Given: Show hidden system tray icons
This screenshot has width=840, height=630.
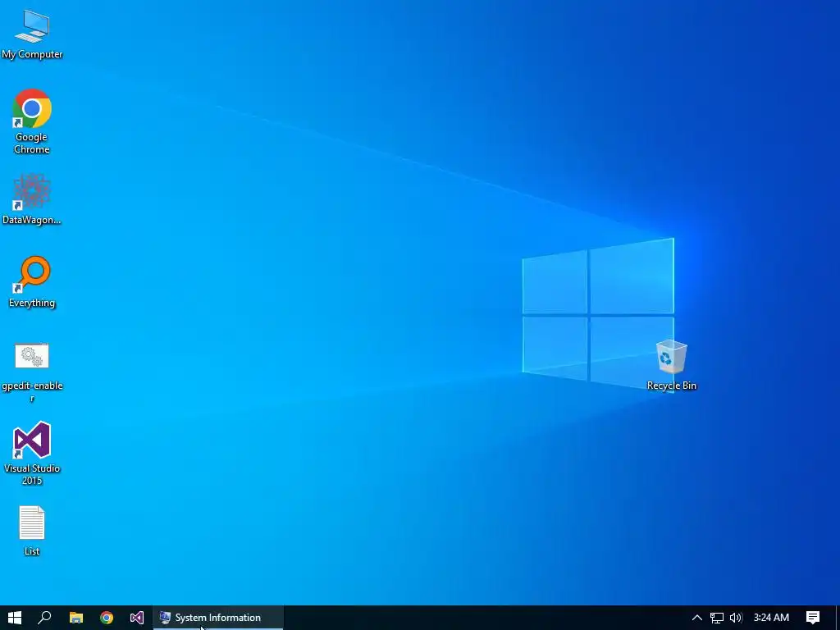Looking at the screenshot, I should [697, 618].
